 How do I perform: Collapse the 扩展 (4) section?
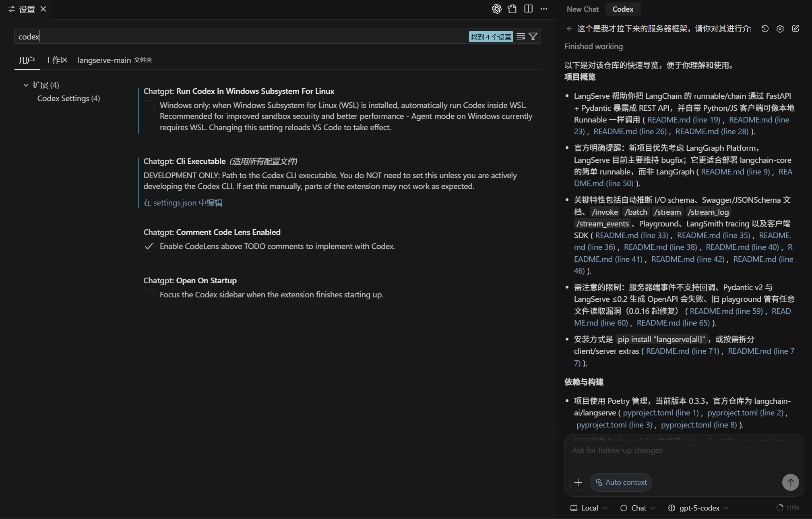[x=26, y=85]
